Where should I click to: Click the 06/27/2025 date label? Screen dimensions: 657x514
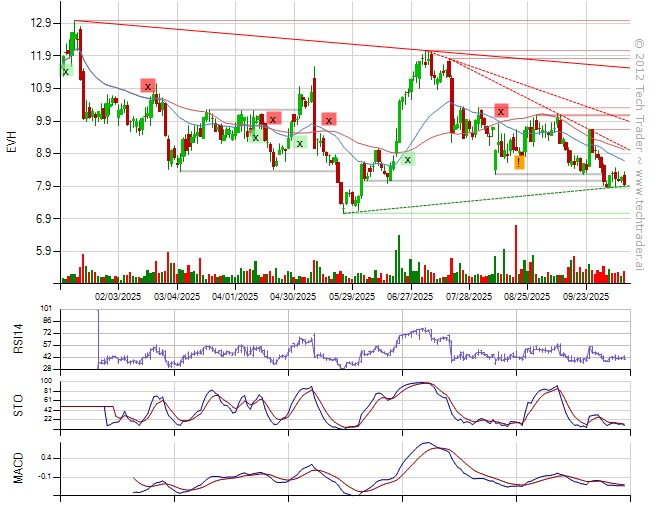click(410, 296)
